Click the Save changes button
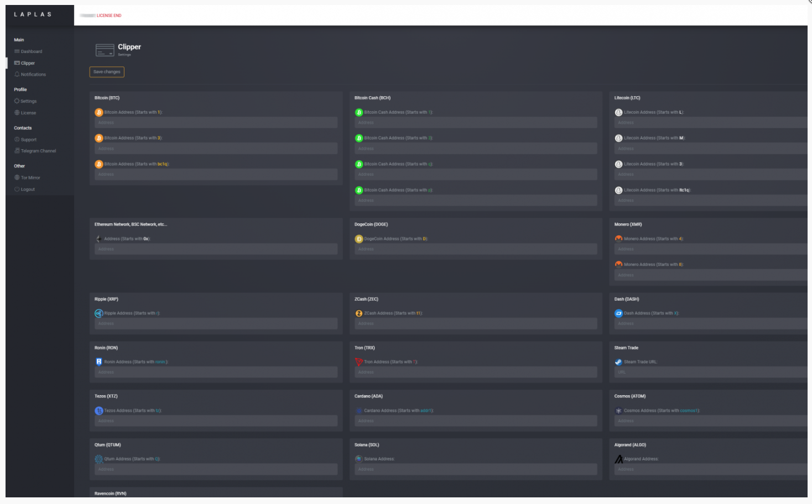The height and width of the screenshot is (504, 812). tap(107, 72)
